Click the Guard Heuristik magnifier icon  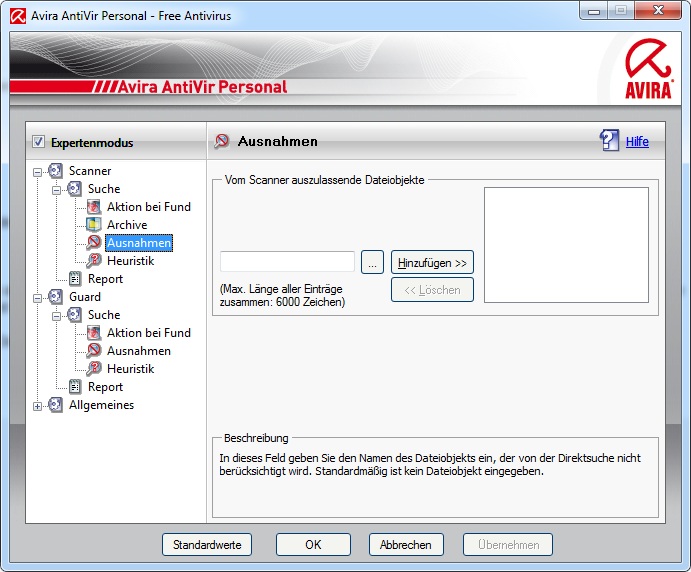pos(94,369)
